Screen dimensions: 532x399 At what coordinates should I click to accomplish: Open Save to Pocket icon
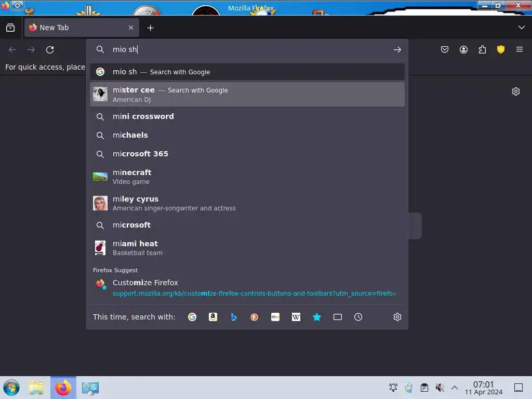(445, 50)
